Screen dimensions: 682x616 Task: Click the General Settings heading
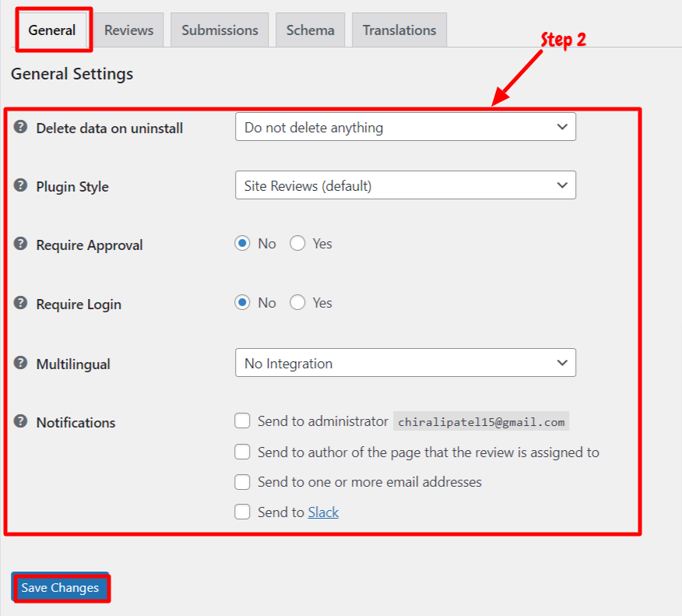(x=72, y=74)
